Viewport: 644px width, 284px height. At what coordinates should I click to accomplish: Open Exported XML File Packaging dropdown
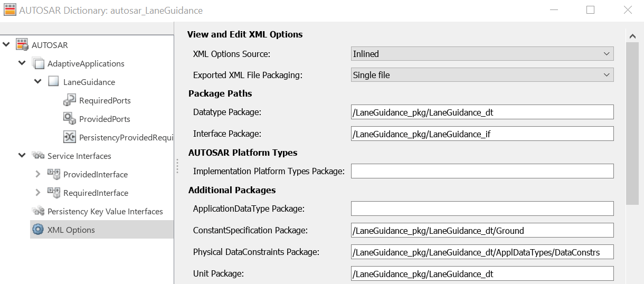pos(482,75)
